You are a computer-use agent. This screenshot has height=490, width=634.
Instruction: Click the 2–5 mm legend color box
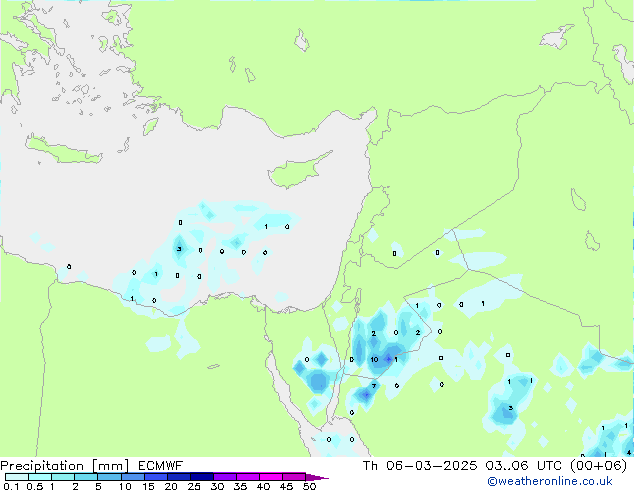point(86,477)
